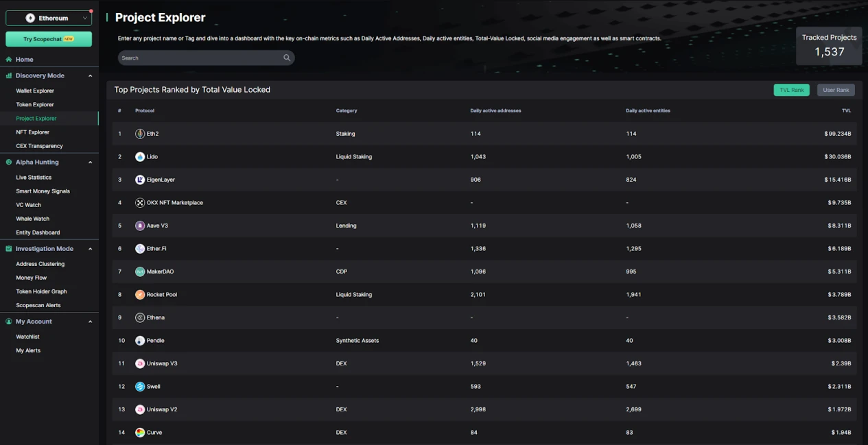Click the Curve protocol logo icon
Screen dimensions: 868x445
(140, 433)
